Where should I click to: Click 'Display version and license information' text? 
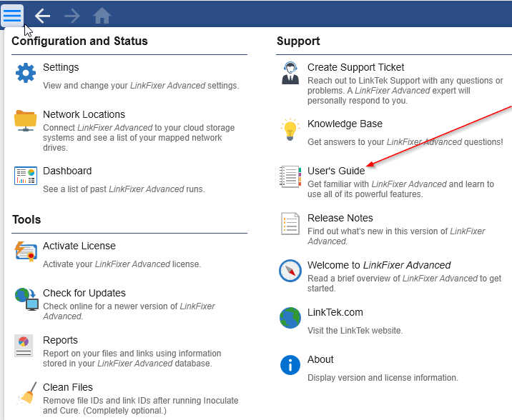[x=383, y=378]
